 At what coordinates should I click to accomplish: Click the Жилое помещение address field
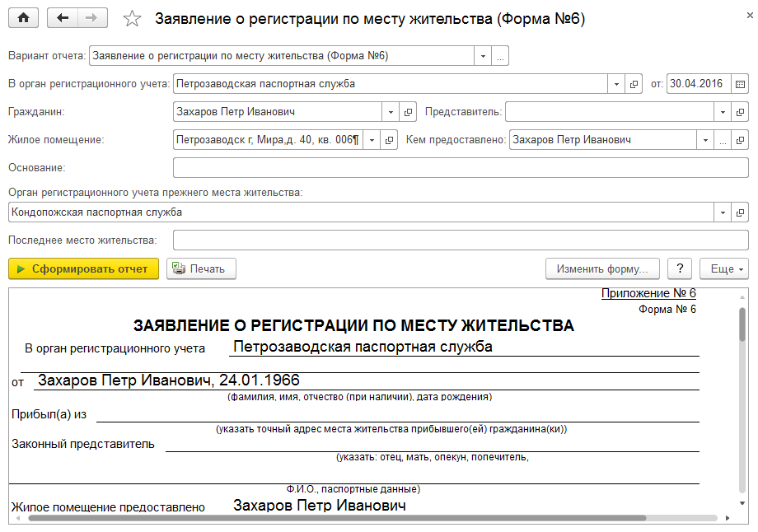(269, 140)
